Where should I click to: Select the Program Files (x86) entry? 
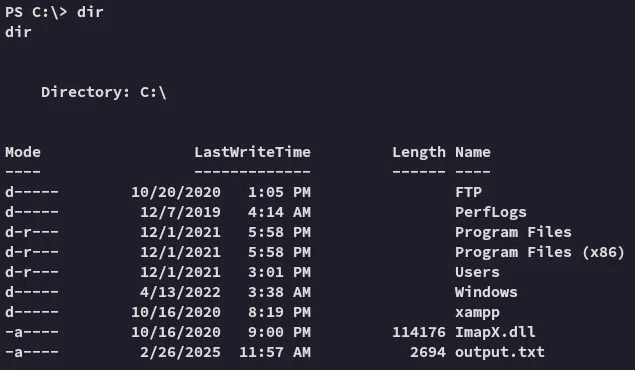coord(540,252)
